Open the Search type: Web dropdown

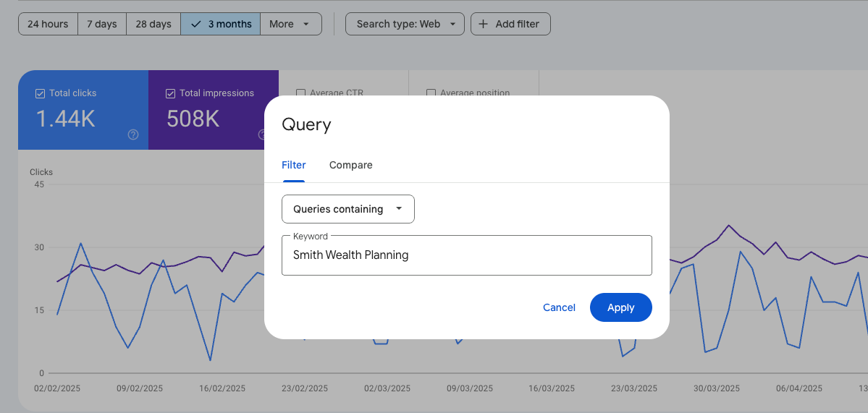[x=405, y=24]
